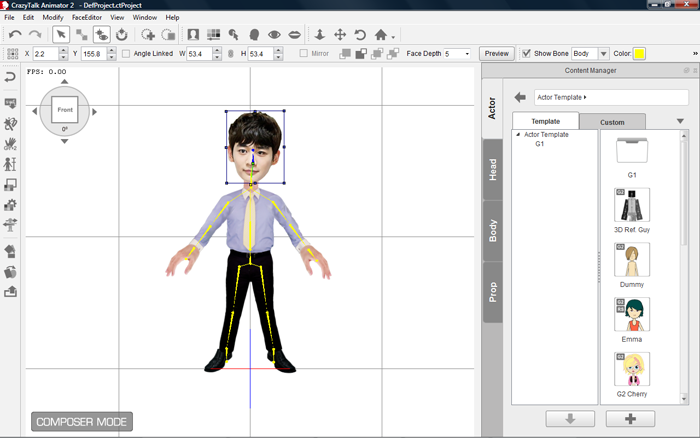Click the head profile silhouette icon
700x438 pixels.
(253, 34)
